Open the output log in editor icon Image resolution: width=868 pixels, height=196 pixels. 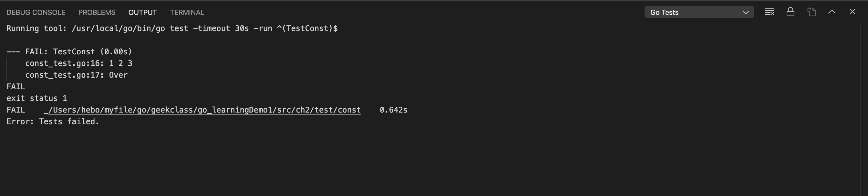point(811,12)
